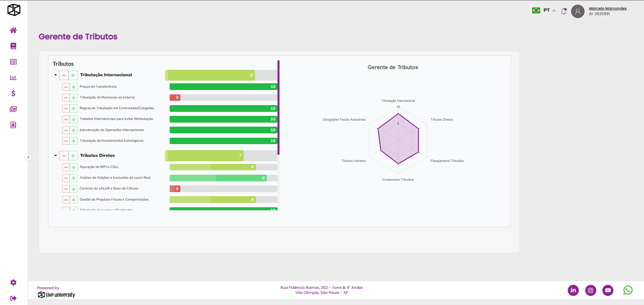Open the LinkedIn footer icon
The image size is (644, 305).
(x=573, y=290)
